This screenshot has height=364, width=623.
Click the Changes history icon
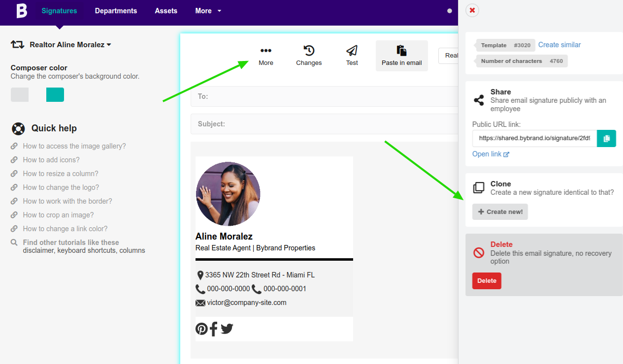pos(309,51)
